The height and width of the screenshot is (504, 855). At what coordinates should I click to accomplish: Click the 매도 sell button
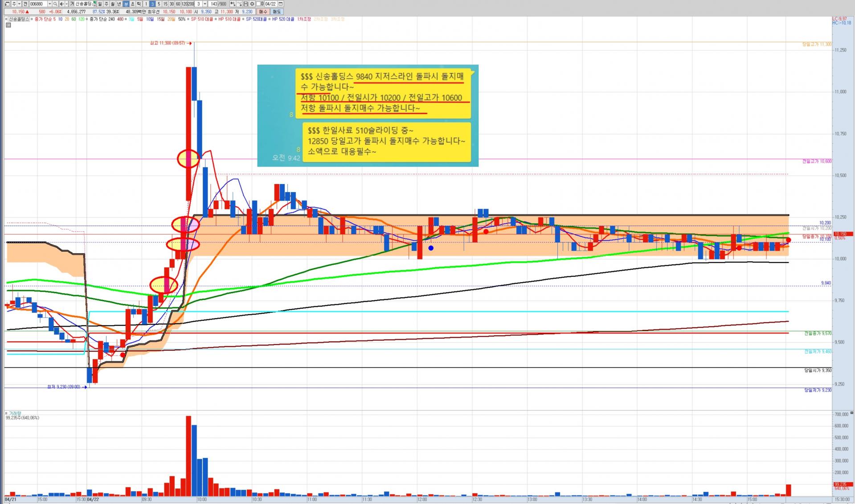(277, 12)
